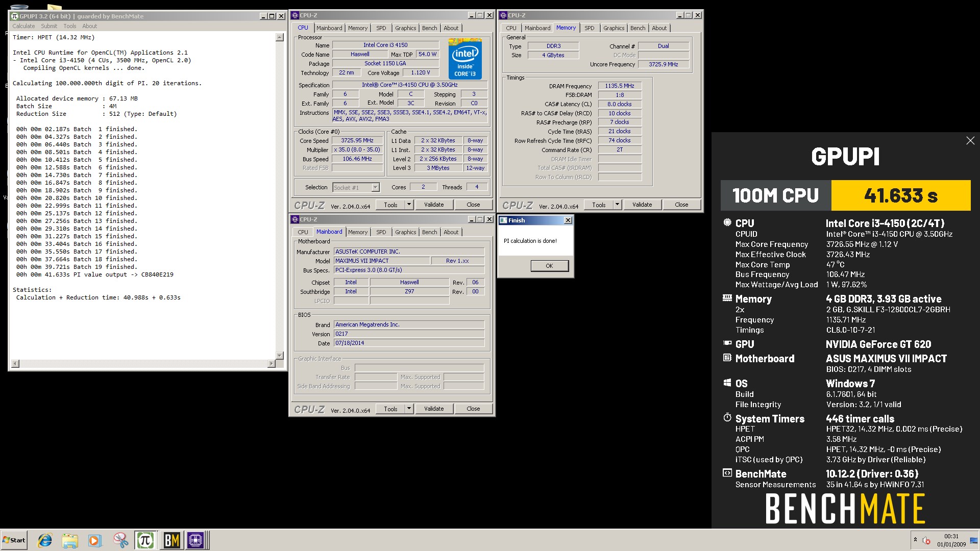Open Bench tab in CPU-Z CPU window
The height and width of the screenshot is (551, 980).
point(429,28)
